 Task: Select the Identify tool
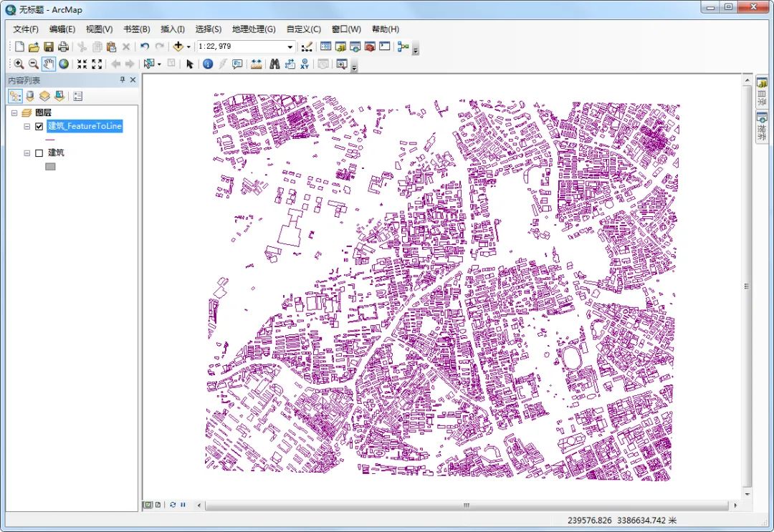(208, 64)
